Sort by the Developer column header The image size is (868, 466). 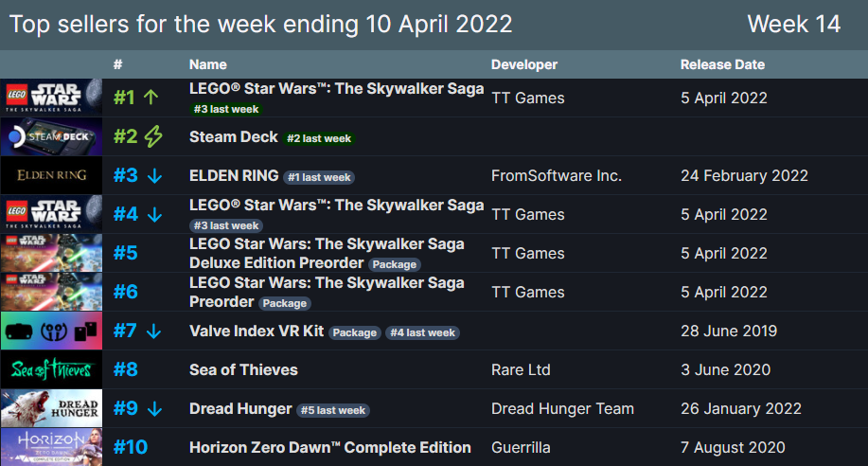tap(524, 64)
